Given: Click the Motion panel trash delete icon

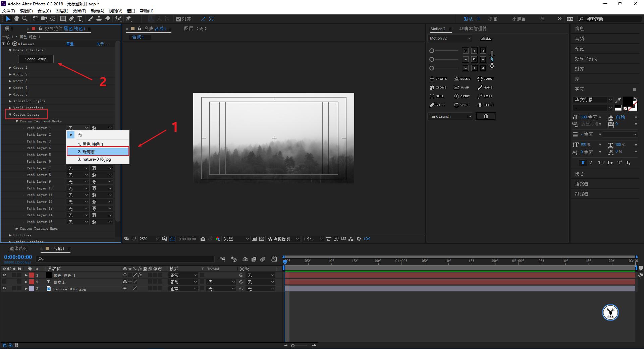Looking at the screenshot, I should (485, 116).
